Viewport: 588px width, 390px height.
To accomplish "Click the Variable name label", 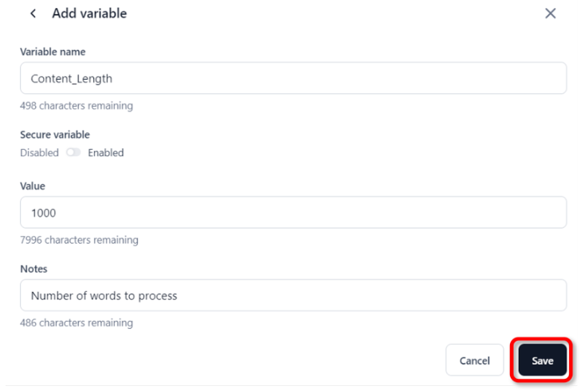I will pyautogui.click(x=53, y=52).
